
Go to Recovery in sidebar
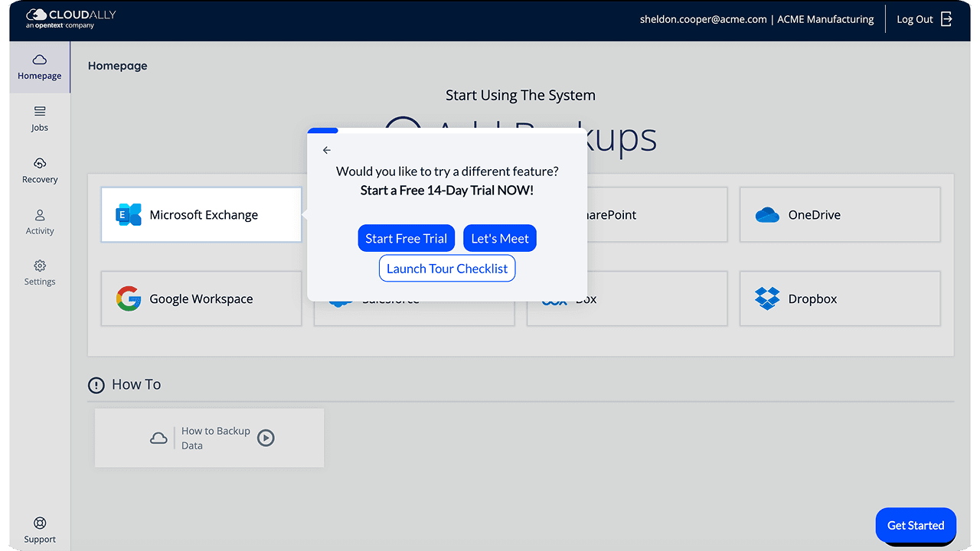pyautogui.click(x=40, y=170)
